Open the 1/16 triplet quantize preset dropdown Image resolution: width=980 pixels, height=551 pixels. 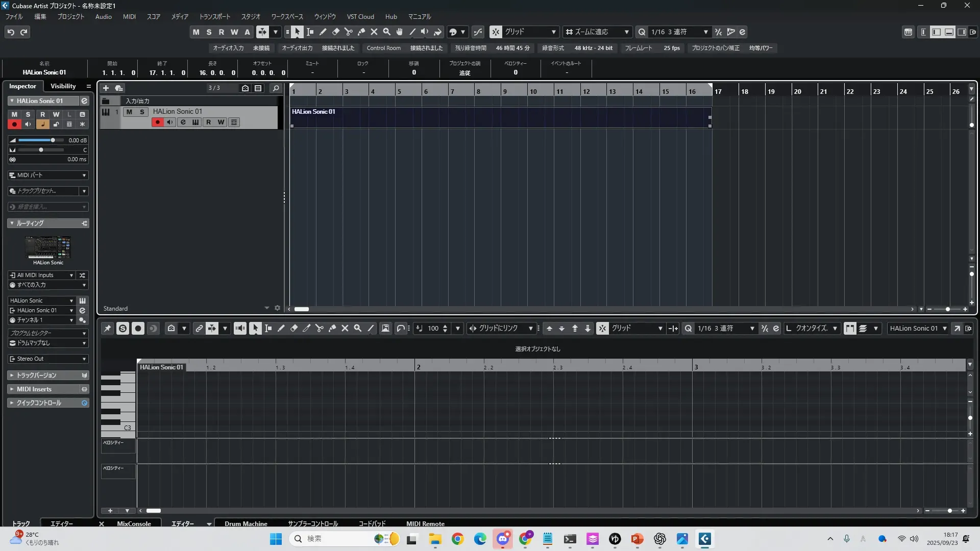point(706,32)
